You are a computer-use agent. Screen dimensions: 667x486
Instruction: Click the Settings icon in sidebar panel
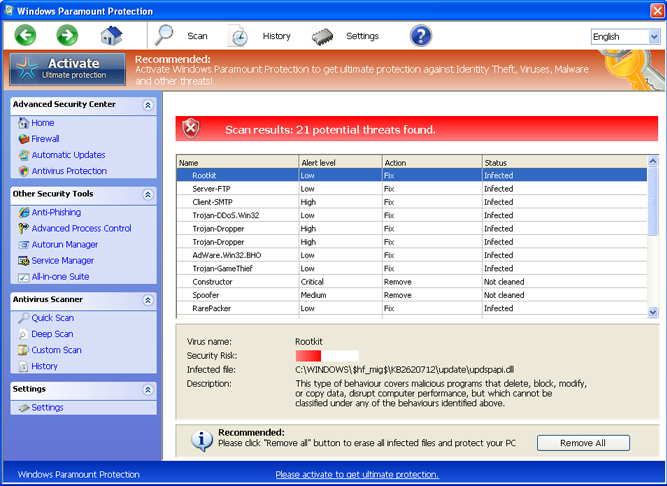point(24,408)
